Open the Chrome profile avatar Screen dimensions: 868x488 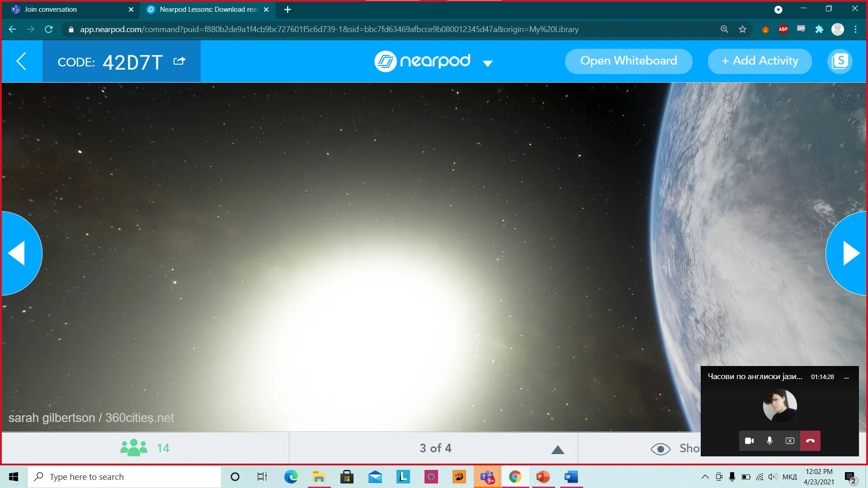pyautogui.click(x=838, y=29)
